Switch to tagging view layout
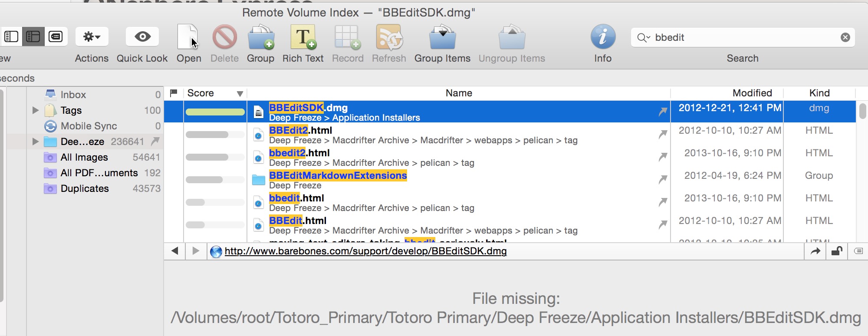This screenshot has width=868, height=336. pyautogui.click(x=56, y=37)
